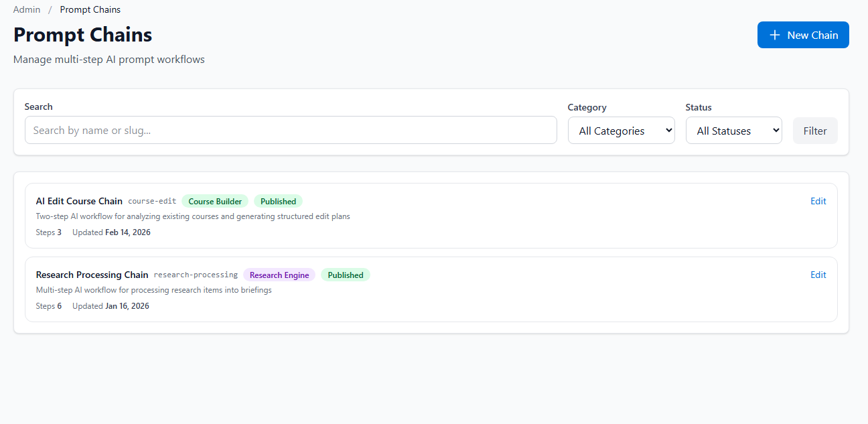Select the Course Builder category badge
This screenshot has height=424, width=868.
click(x=215, y=201)
